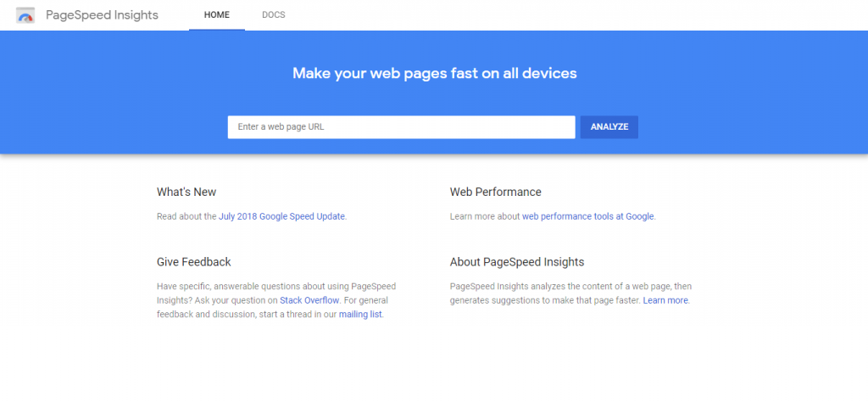
Task: Click the PageSpeed Insights gauge logo
Action: click(25, 15)
